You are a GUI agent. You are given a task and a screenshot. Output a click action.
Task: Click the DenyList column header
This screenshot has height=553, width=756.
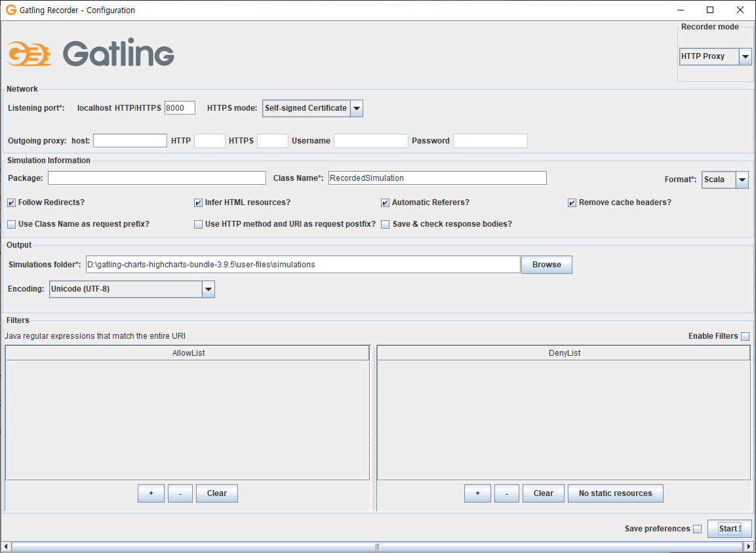point(564,353)
